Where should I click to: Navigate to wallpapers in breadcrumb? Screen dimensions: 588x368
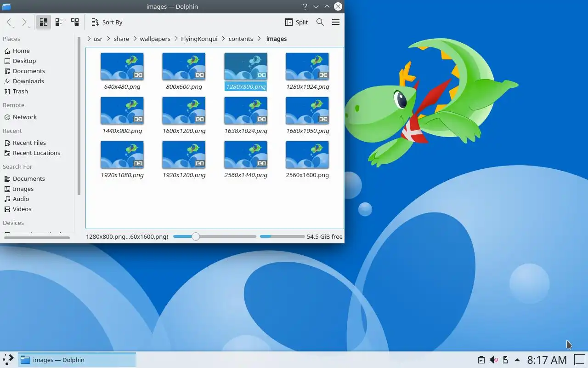[x=155, y=39]
